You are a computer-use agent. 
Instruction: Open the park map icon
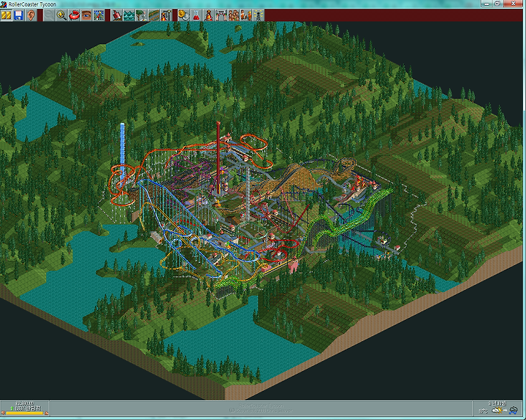[x=99, y=15]
